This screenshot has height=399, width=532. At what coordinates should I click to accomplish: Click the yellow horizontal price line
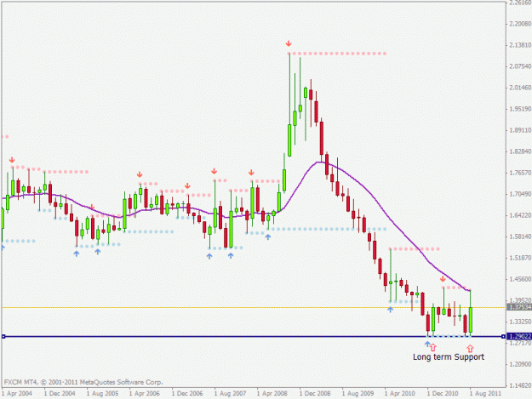(253, 307)
